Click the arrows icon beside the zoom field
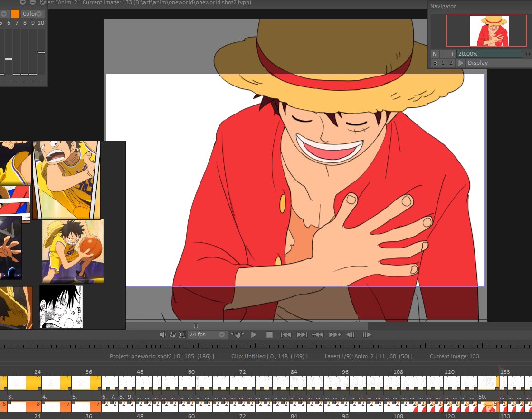532x419 pixels. tap(528, 54)
